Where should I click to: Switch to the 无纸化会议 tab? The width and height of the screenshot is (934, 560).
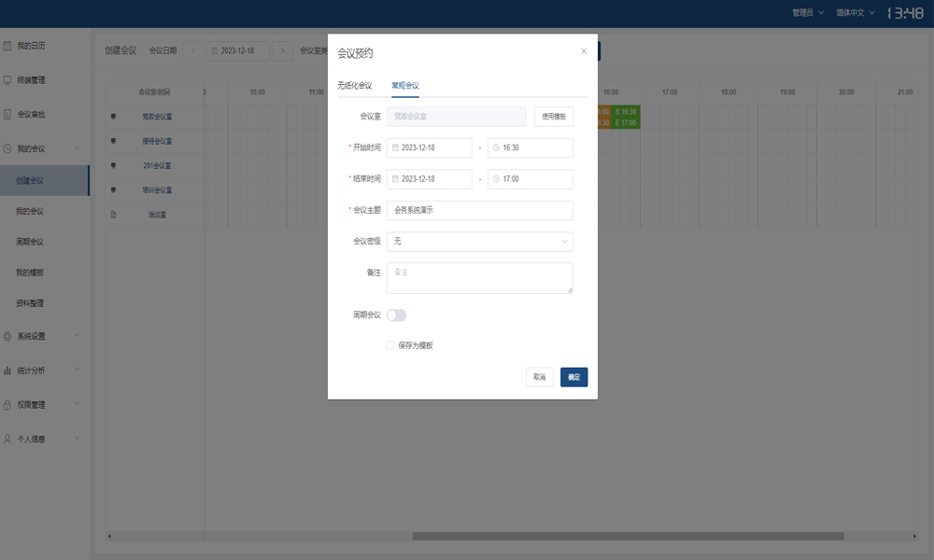354,86
